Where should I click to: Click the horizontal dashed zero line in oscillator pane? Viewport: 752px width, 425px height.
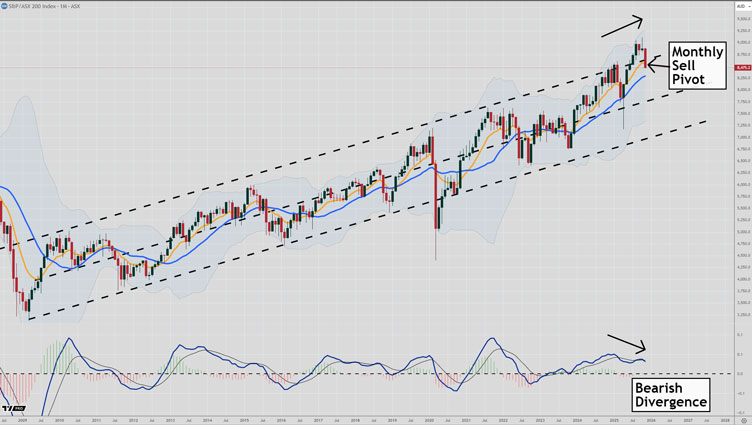tap(300, 374)
